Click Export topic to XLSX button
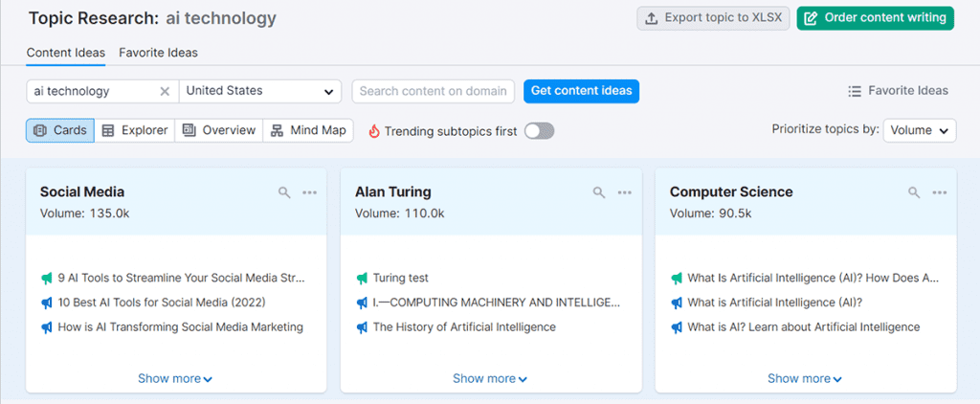This screenshot has height=404, width=980. (713, 17)
